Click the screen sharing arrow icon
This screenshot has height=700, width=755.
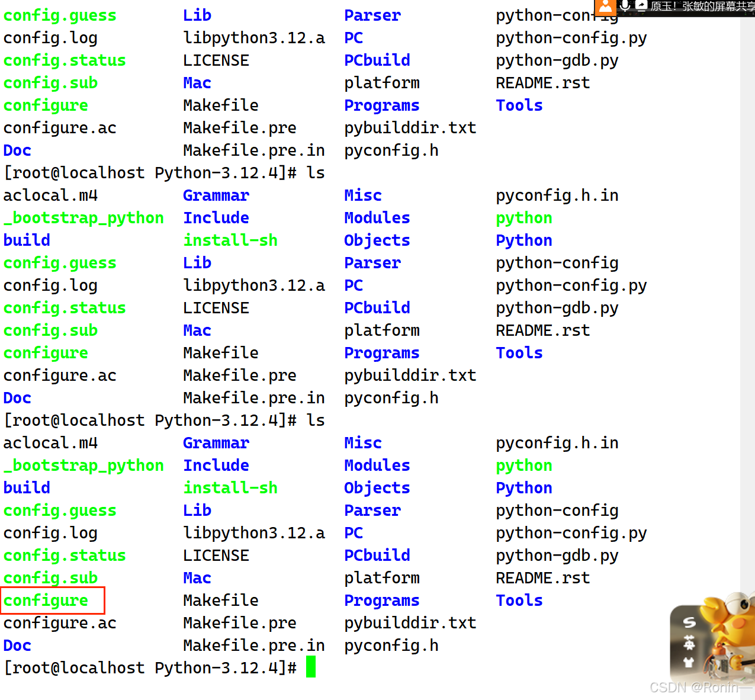(x=641, y=6)
